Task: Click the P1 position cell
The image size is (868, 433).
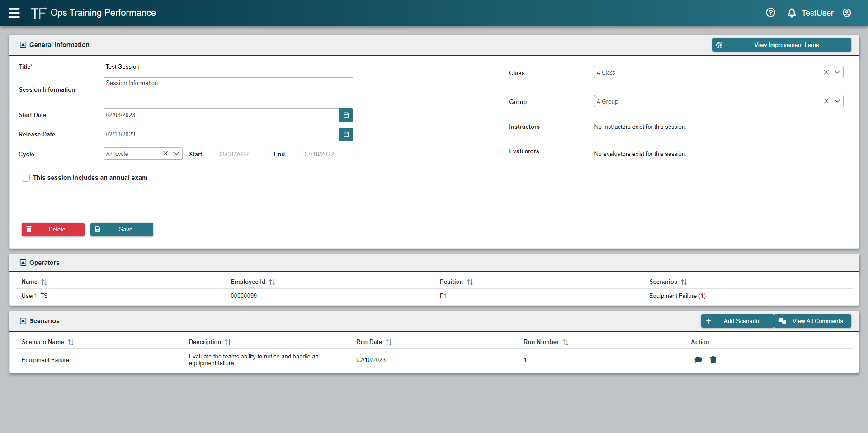Action: (x=443, y=296)
